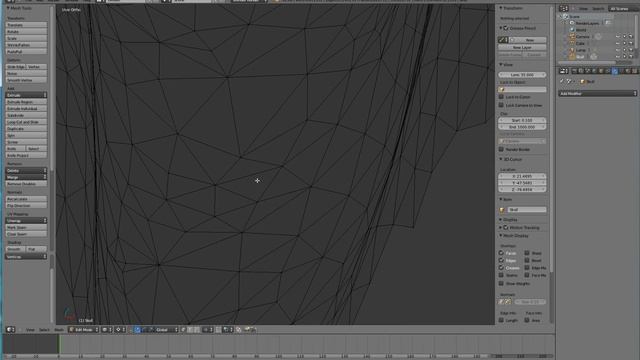Click the clip Start value field
The image size is (640, 360).
pos(522,120)
